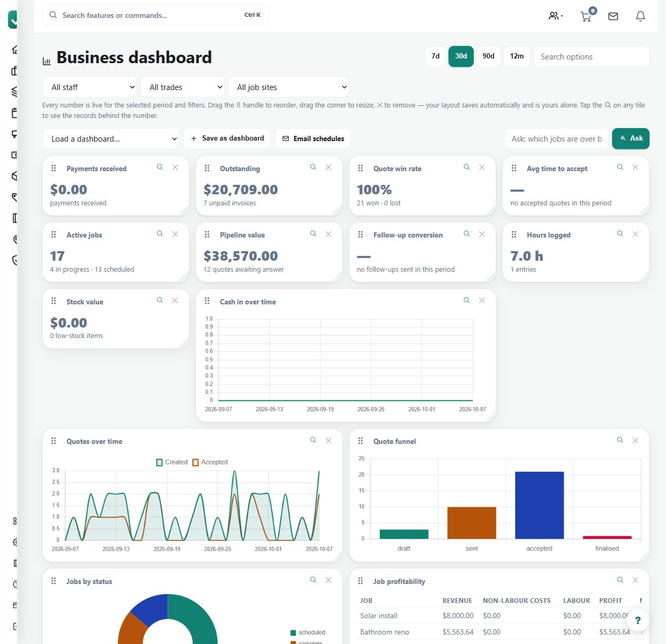Remove the Outstanding tile
This screenshot has height=644, width=666.
(328, 167)
